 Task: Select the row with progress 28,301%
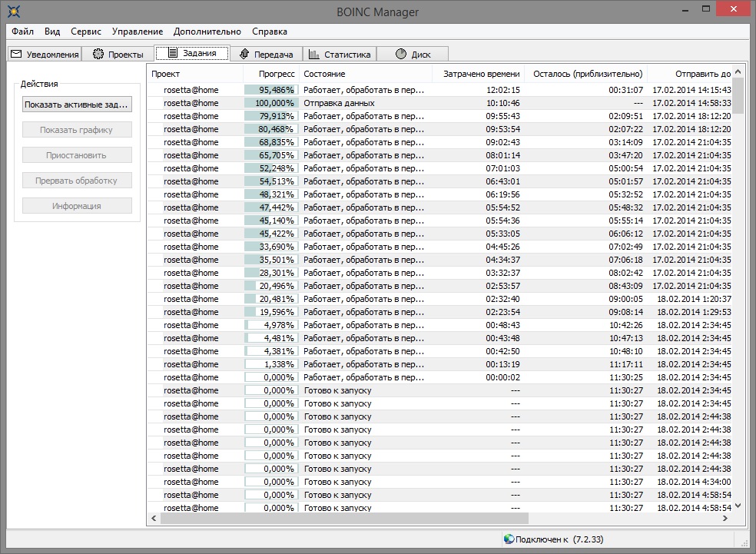[439, 273]
